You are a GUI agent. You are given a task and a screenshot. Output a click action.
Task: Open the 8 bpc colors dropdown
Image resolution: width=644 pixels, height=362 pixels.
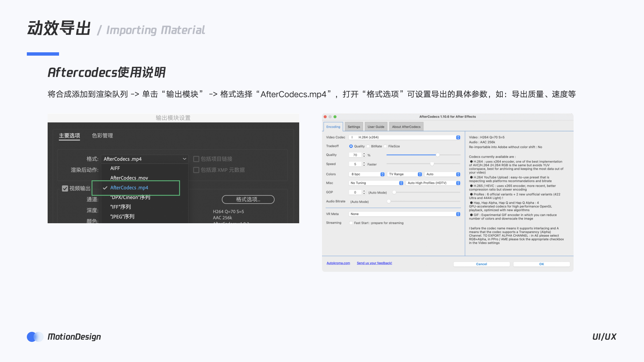367,174
